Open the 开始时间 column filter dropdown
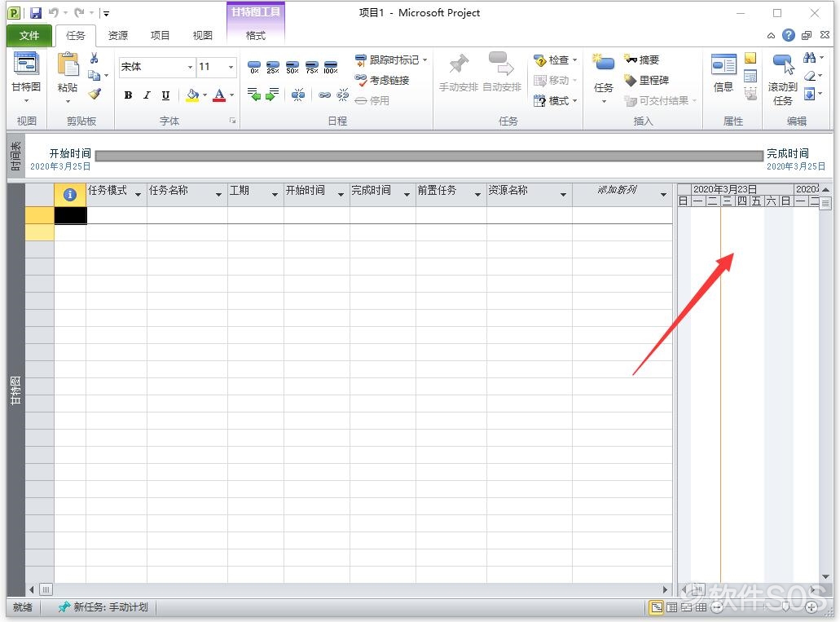Screen dimensions: 840x622 tap(341, 194)
